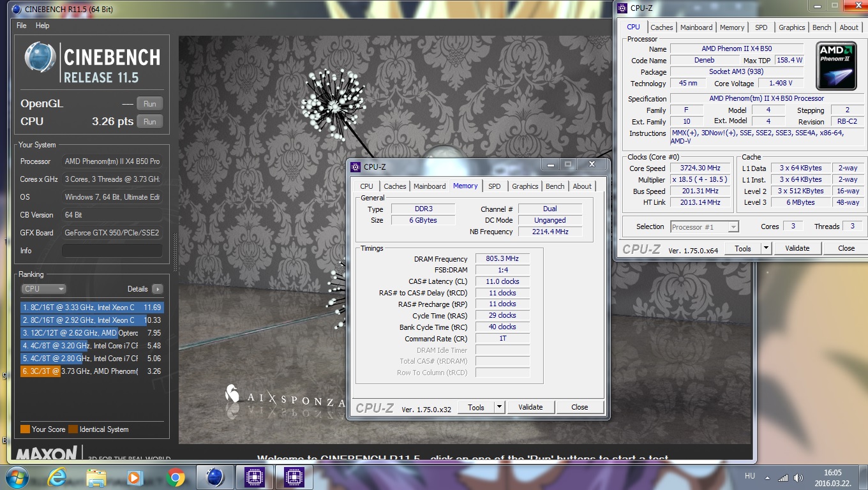Switch to SPD tab in Memory window
The image size is (868, 490).
point(495,186)
